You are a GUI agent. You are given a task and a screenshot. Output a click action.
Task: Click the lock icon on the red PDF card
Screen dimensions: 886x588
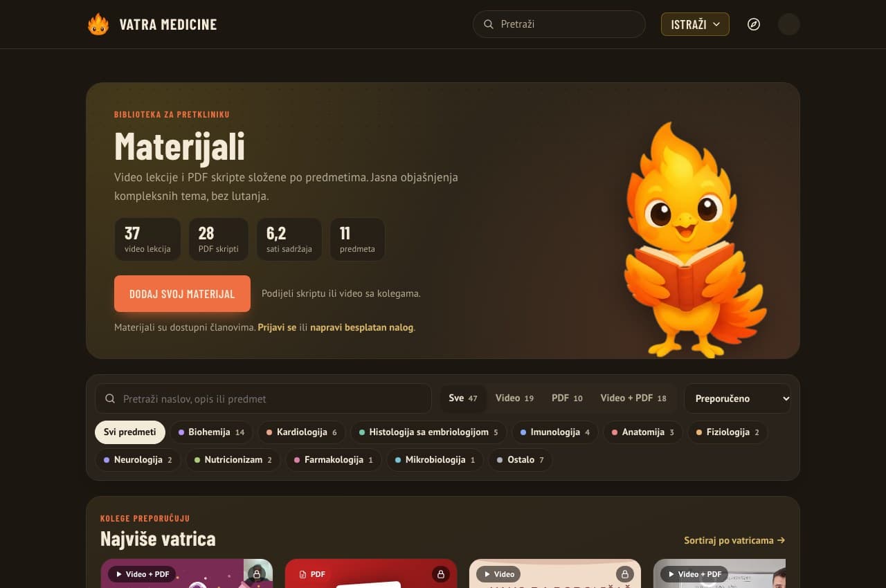441,574
